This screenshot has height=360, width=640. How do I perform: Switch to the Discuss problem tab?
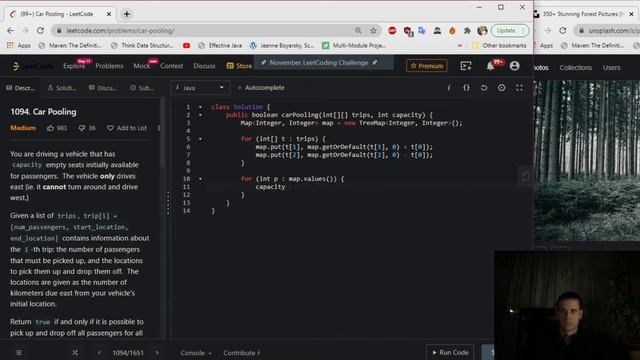[x=103, y=88]
